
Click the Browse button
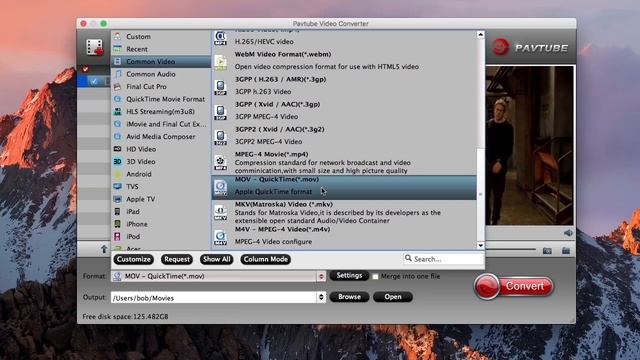click(x=349, y=297)
